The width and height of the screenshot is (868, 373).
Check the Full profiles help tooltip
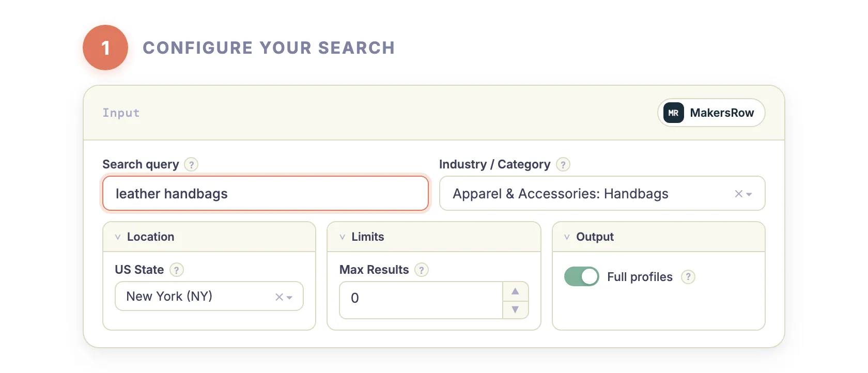click(x=688, y=277)
